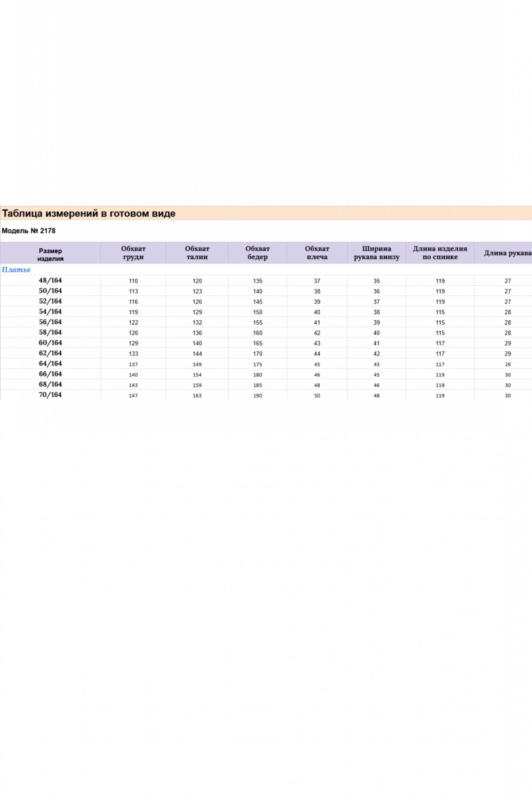
Task: Select the 'Модель № 2178' label
Action: click(29, 231)
